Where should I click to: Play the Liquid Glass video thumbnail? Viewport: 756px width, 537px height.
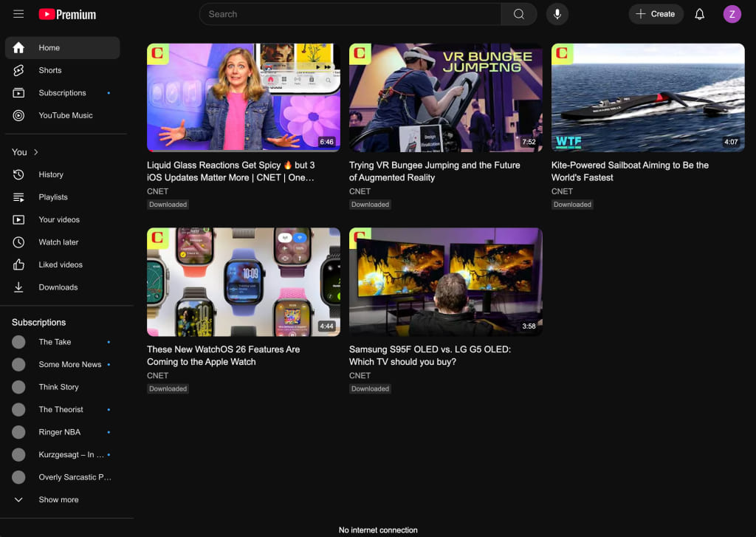(x=244, y=98)
